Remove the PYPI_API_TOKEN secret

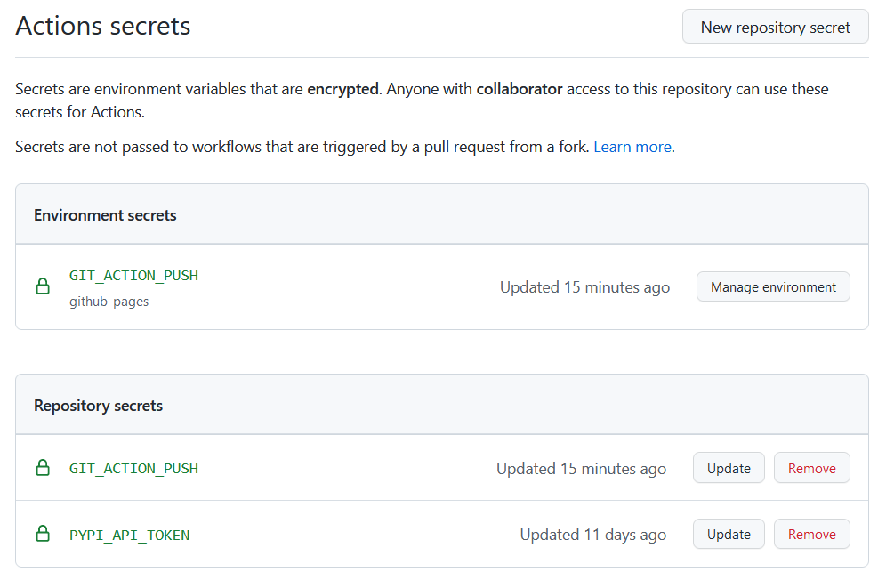(811, 535)
